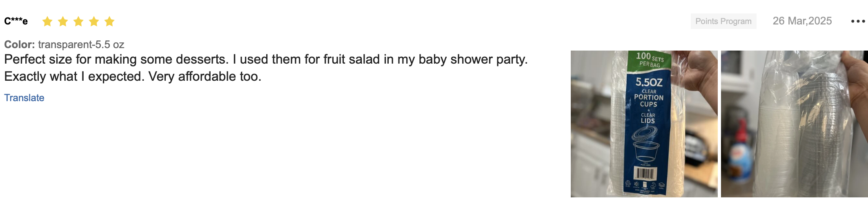
Task: Click reviewer name C***e
Action: [16, 21]
